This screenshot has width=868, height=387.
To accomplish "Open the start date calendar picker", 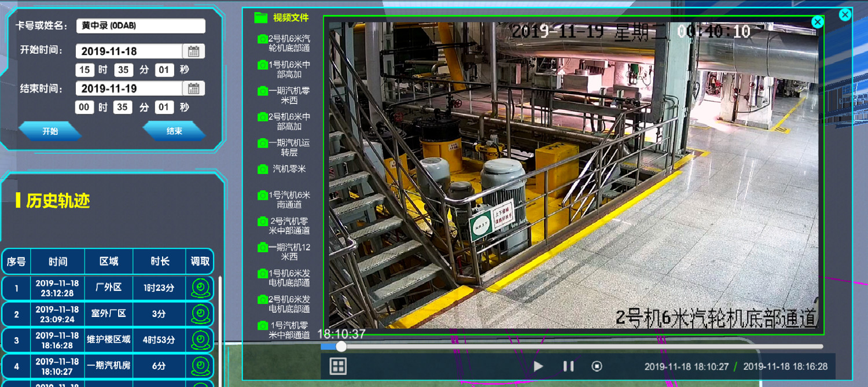I will click(194, 51).
